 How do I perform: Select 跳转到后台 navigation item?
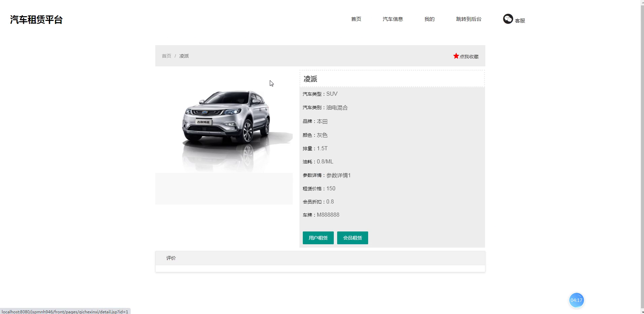[469, 19]
